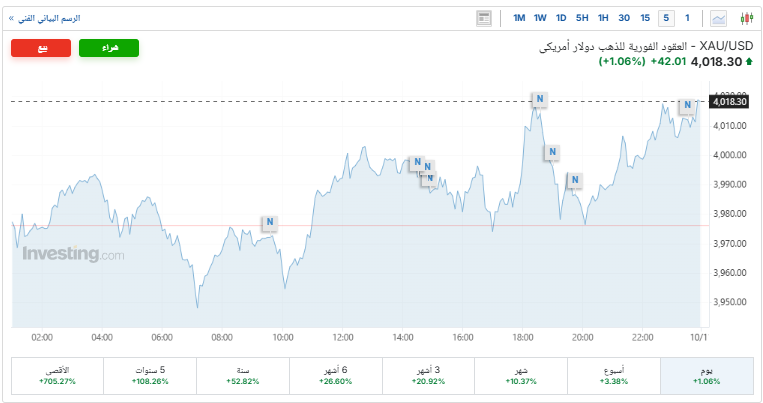Switch to the 3 أشهر range tab

[428, 375]
